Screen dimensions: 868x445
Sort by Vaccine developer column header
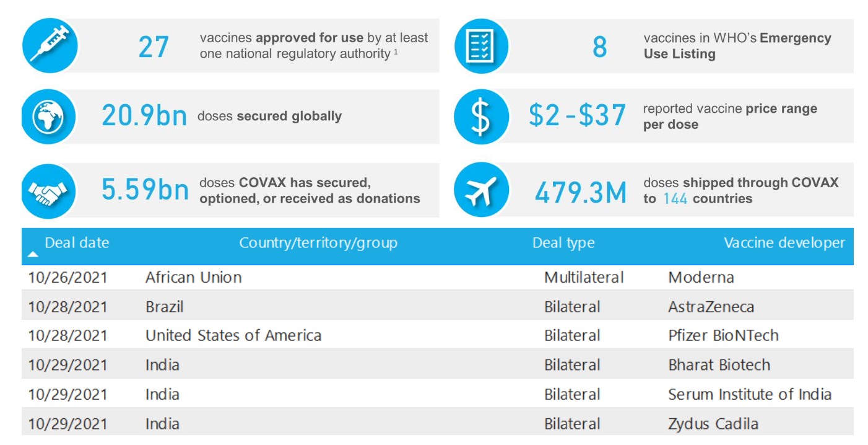784,242
